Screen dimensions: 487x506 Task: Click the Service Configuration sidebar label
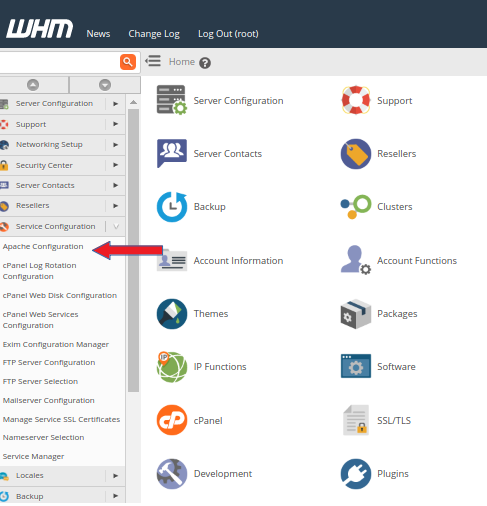(56, 226)
